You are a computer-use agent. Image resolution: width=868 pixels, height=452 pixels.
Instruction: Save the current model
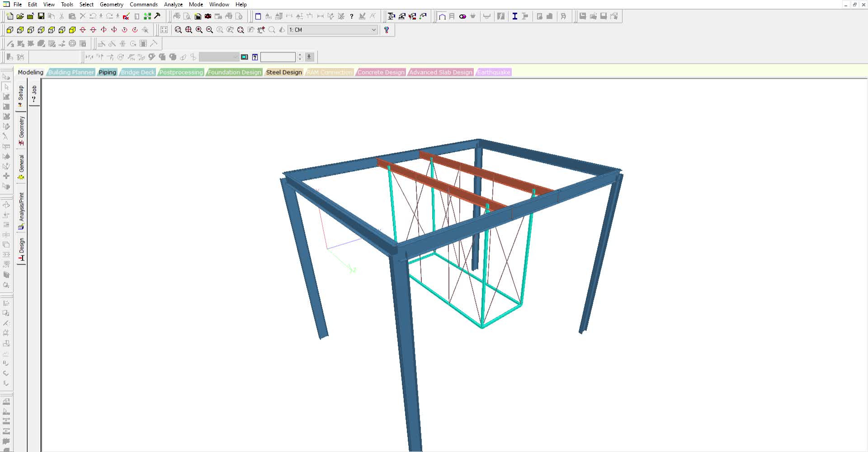coord(41,16)
